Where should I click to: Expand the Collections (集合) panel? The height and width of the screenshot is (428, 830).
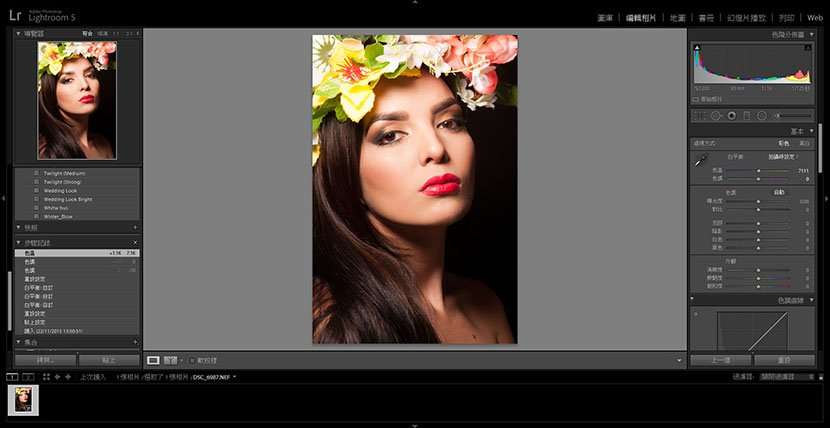coord(19,342)
